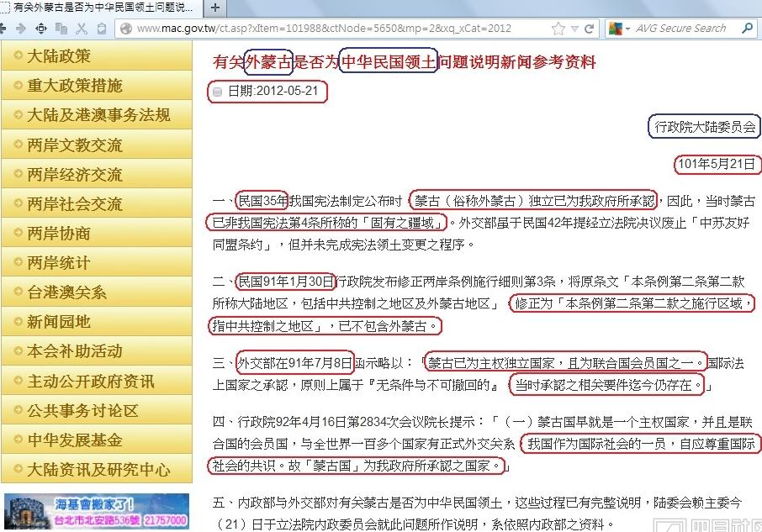Open 大陆资讯及研究中心 in sidebar
The height and width of the screenshot is (532, 762).
(97, 469)
